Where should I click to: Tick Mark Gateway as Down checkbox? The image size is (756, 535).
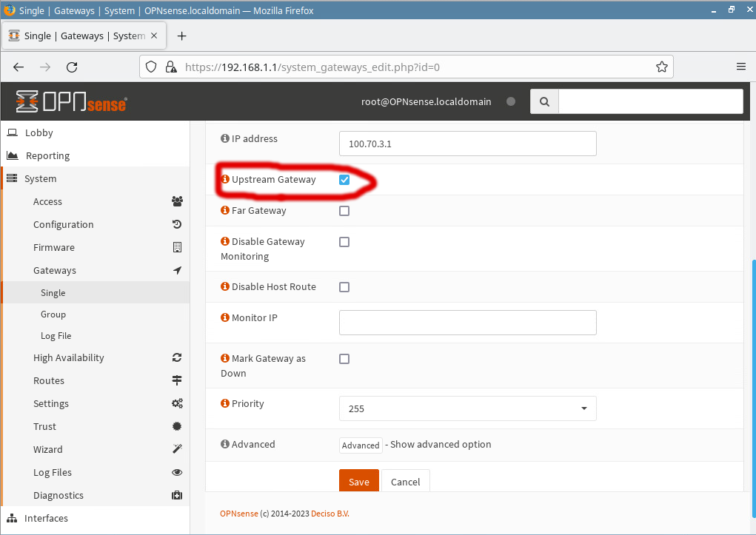(x=344, y=359)
